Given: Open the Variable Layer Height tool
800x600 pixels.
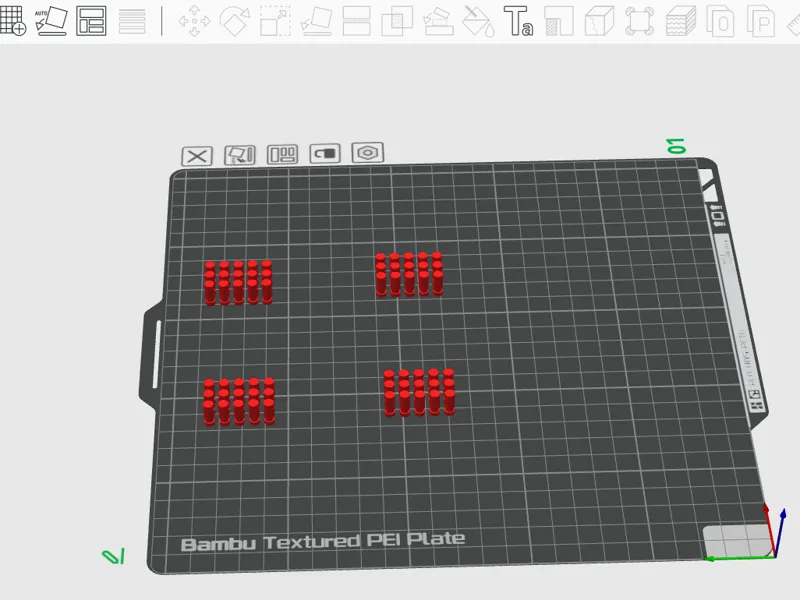Looking at the screenshot, I should click(132, 20).
